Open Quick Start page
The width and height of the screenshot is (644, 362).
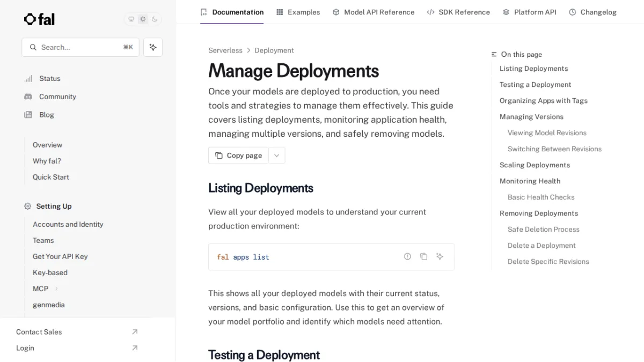[x=50, y=177]
